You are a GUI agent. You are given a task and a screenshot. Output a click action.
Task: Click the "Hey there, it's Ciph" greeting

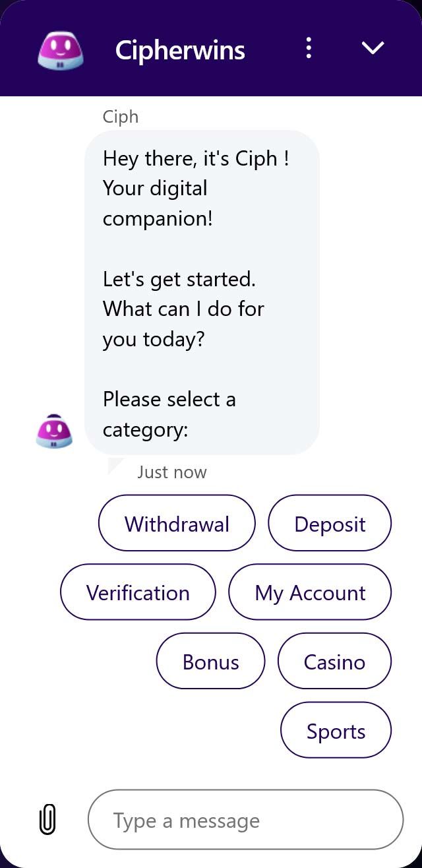pyautogui.click(x=196, y=159)
